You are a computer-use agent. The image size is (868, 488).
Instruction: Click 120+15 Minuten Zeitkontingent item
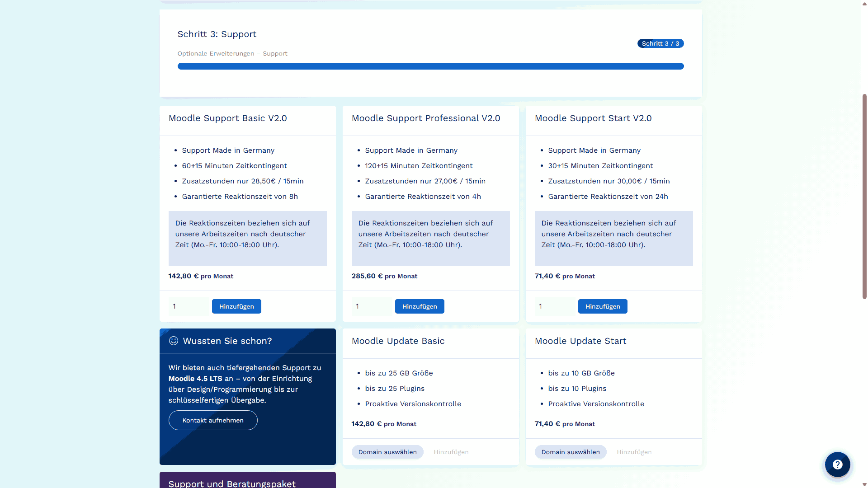point(419,166)
